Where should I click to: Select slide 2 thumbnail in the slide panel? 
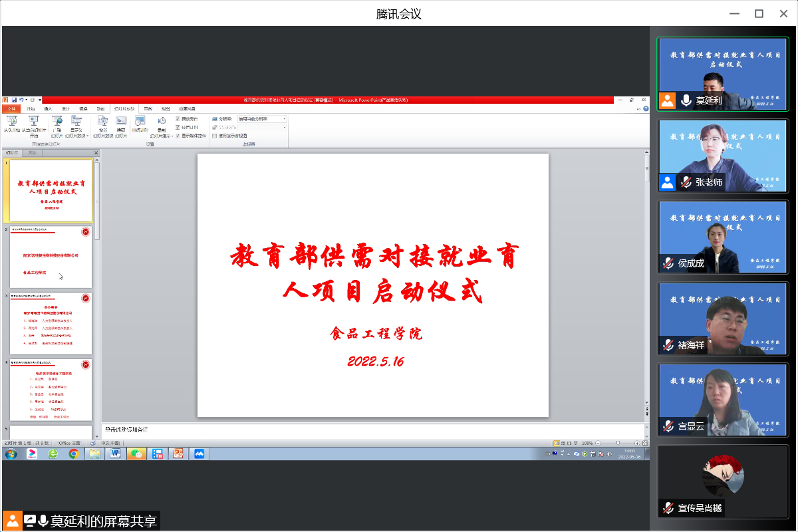tap(51, 257)
